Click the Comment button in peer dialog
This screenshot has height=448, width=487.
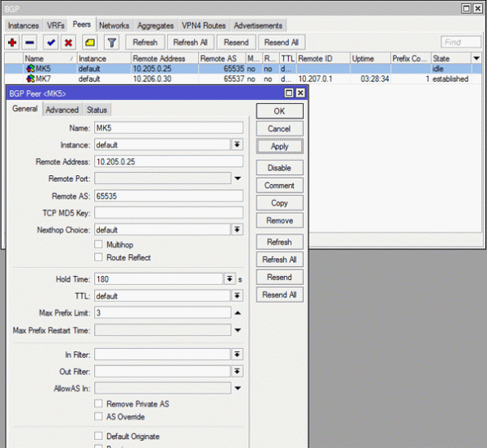280,185
